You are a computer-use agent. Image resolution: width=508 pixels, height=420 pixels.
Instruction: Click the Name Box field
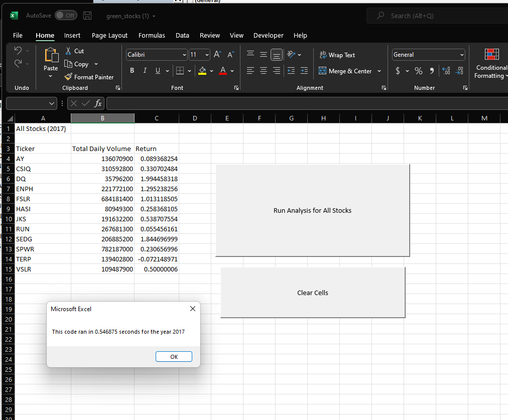31,104
